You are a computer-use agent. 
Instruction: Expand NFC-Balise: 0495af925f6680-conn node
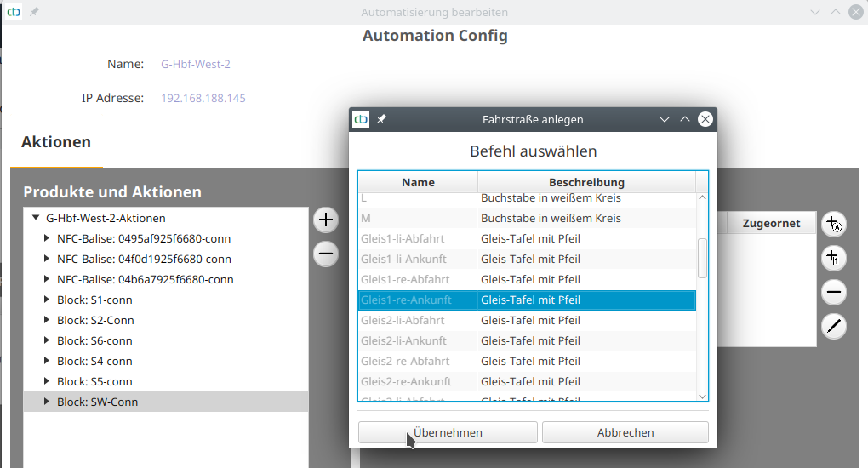(x=47, y=238)
